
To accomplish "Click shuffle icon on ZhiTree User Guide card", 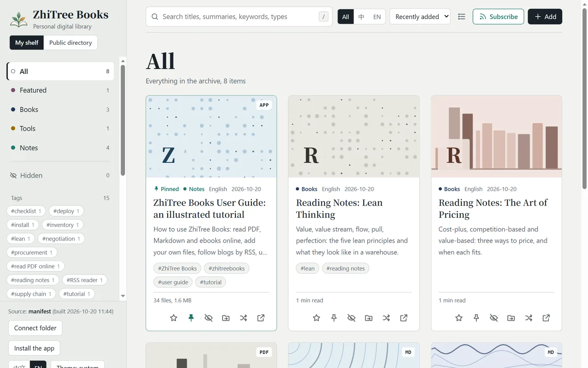I will click(243, 318).
